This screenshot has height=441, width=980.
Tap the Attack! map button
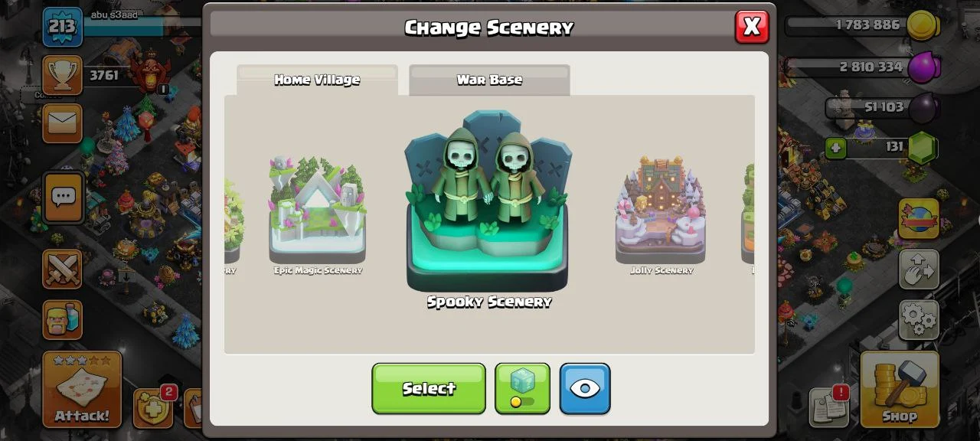tap(82, 389)
